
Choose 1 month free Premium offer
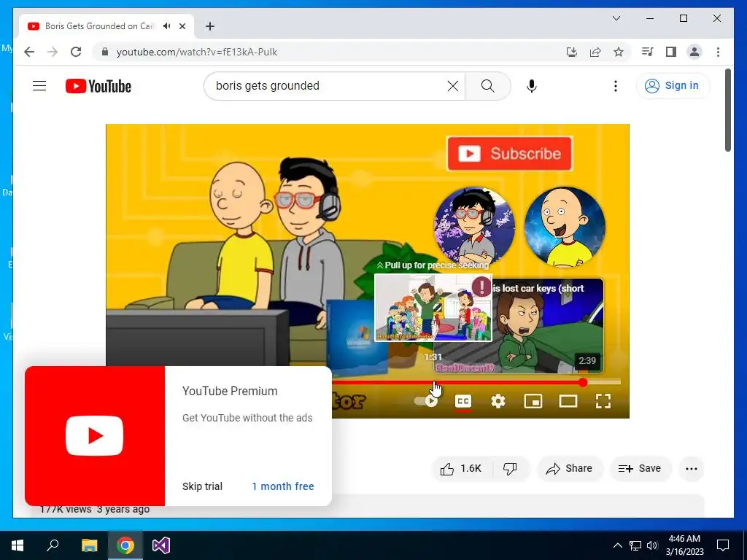pyautogui.click(x=283, y=486)
